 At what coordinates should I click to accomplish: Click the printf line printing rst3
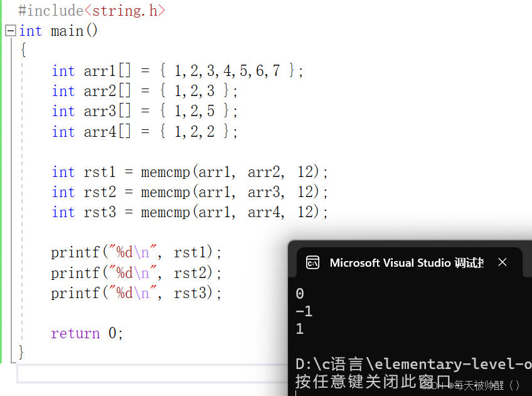coord(136,293)
